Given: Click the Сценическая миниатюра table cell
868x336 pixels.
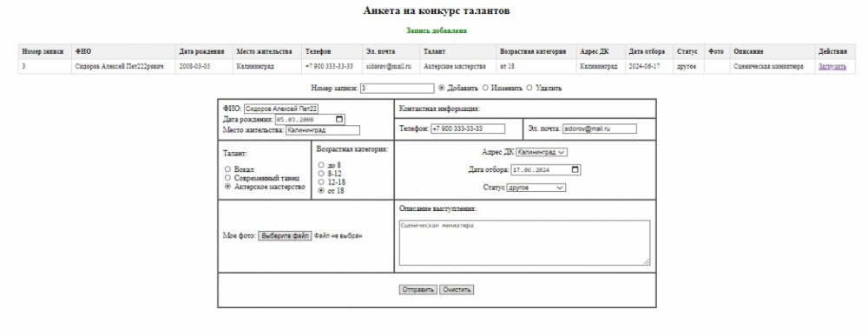Looking at the screenshot, I should point(773,67).
